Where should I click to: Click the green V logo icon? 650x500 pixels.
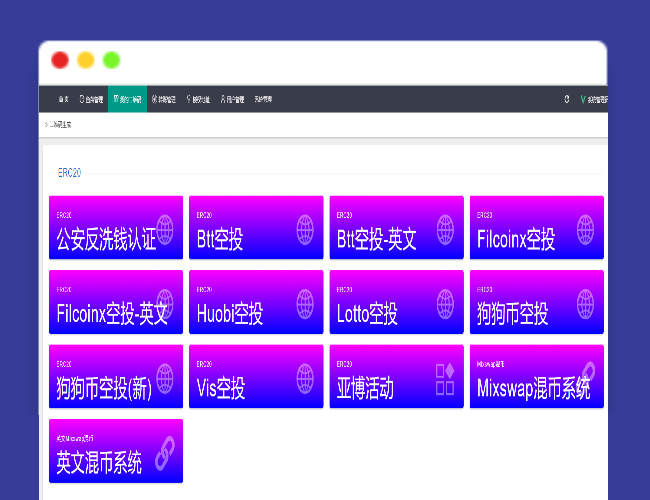tap(583, 99)
